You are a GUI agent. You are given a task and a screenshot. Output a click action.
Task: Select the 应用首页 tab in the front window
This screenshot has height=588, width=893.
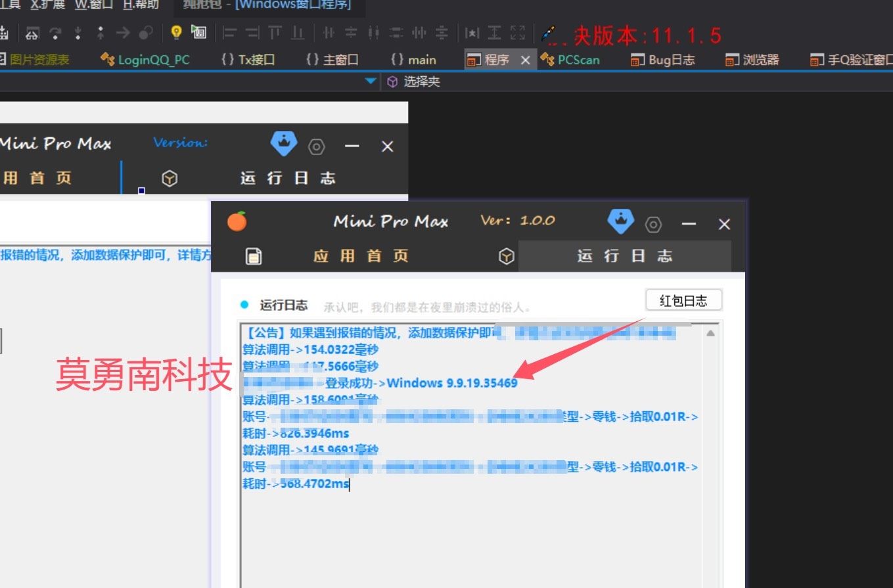pos(361,256)
